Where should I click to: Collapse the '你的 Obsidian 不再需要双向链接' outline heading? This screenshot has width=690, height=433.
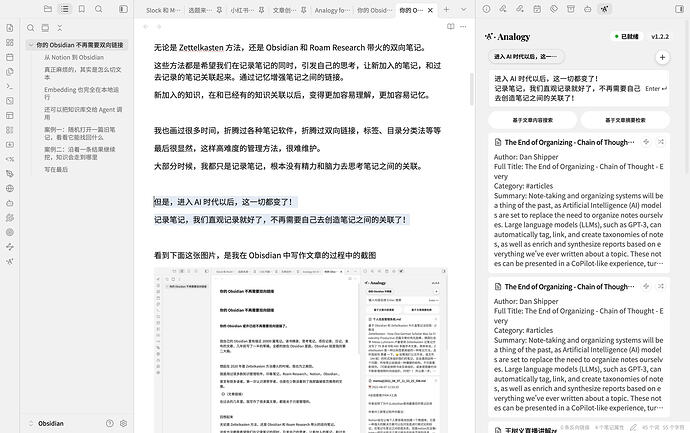pyautogui.click(x=31, y=45)
